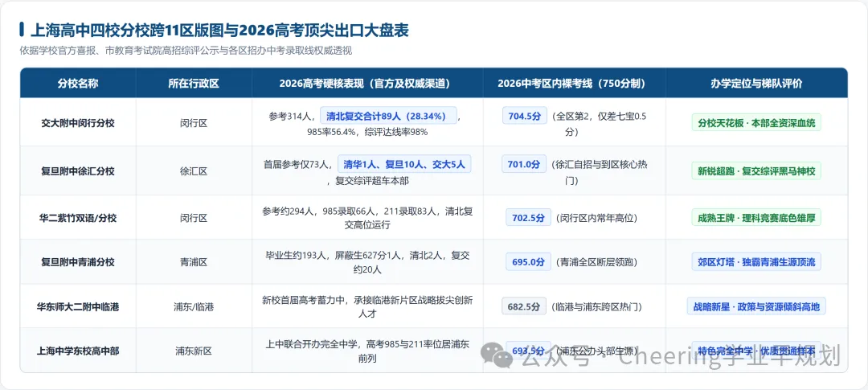Image resolution: width=868 pixels, height=390 pixels.
Task: Click the 693.5分 score badge
Action: pos(528,351)
